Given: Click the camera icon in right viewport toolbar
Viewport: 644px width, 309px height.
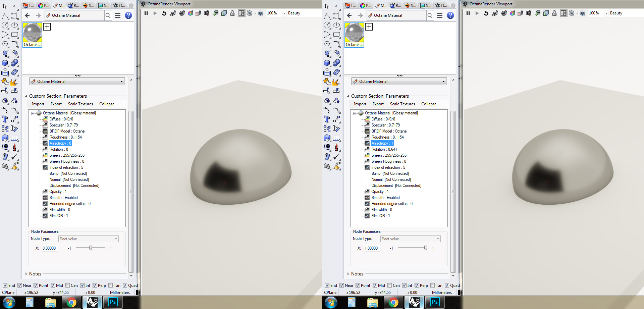Looking at the screenshot, I should click(x=529, y=13).
